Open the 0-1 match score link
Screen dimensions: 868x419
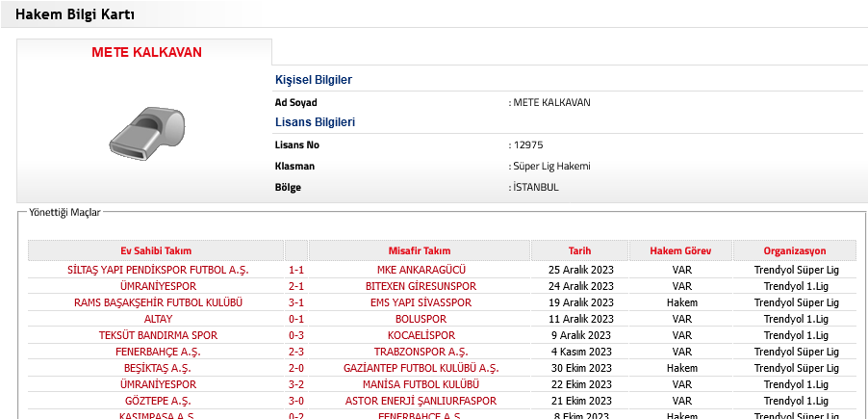[x=296, y=319]
